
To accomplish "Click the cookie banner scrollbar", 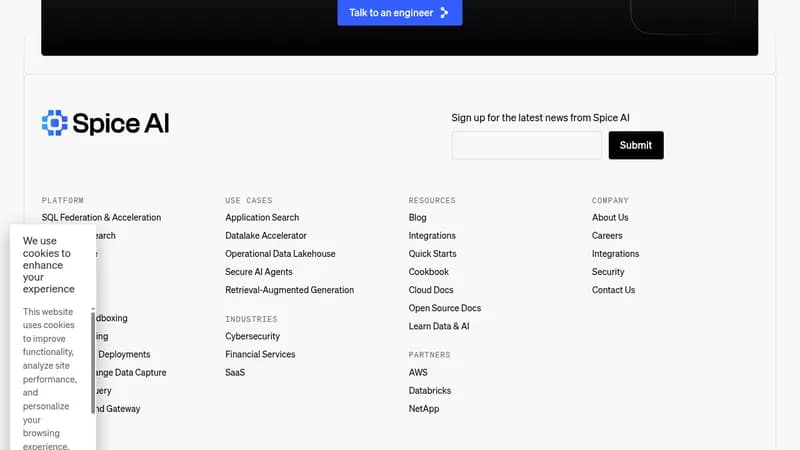I will [93, 361].
